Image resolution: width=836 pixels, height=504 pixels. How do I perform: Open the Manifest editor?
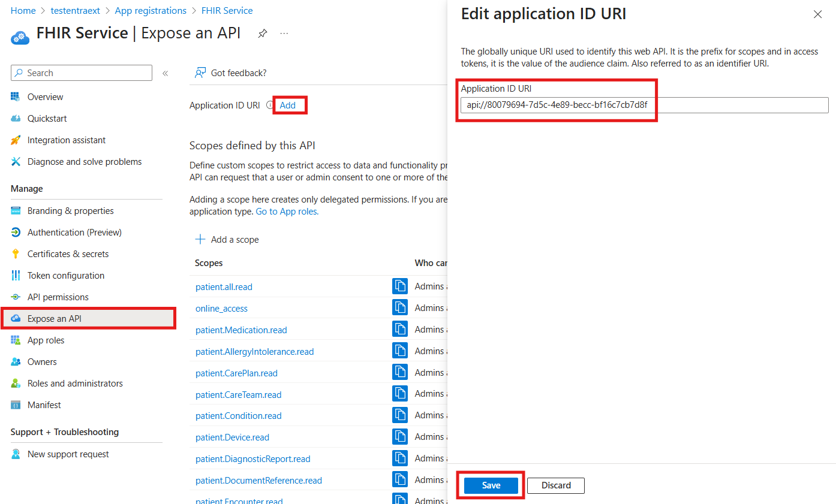click(44, 405)
